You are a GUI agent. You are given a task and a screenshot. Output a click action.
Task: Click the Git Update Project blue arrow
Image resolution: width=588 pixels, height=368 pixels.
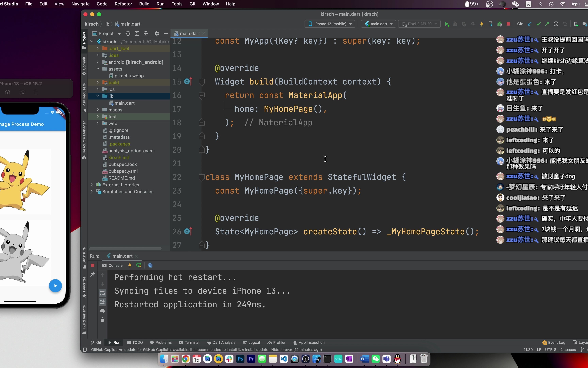point(530,24)
